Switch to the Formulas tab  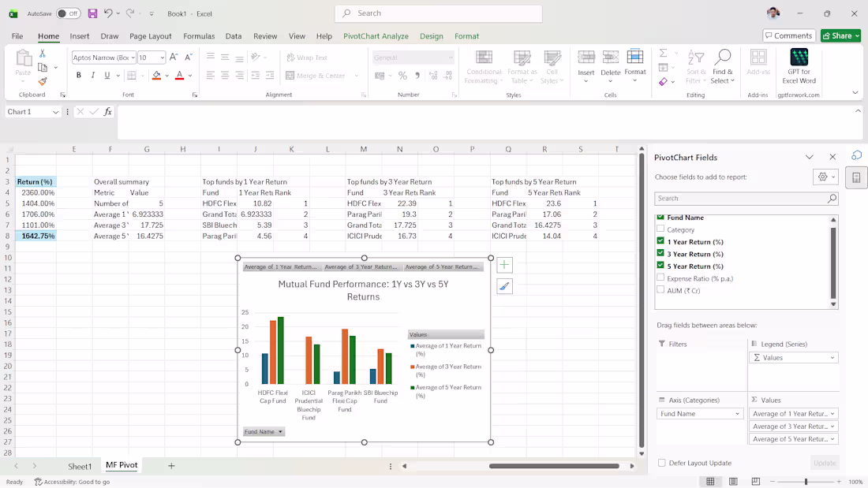click(x=199, y=36)
